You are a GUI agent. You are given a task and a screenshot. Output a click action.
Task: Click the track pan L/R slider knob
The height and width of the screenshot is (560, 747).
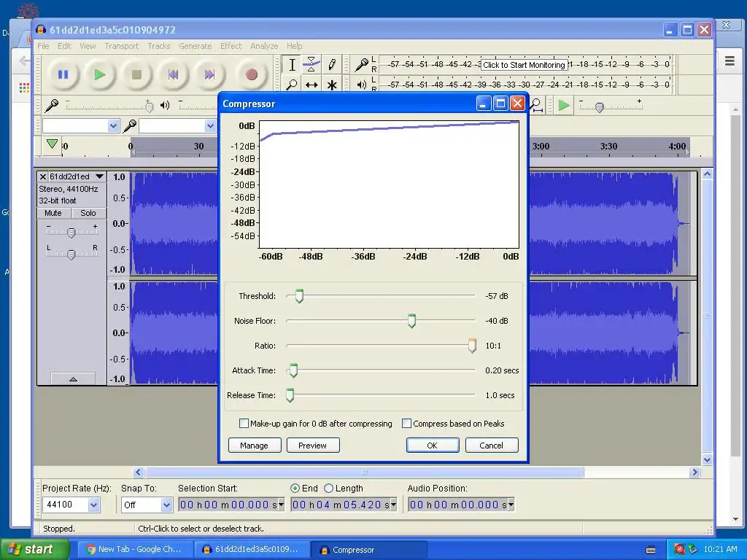(x=71, y=254)
